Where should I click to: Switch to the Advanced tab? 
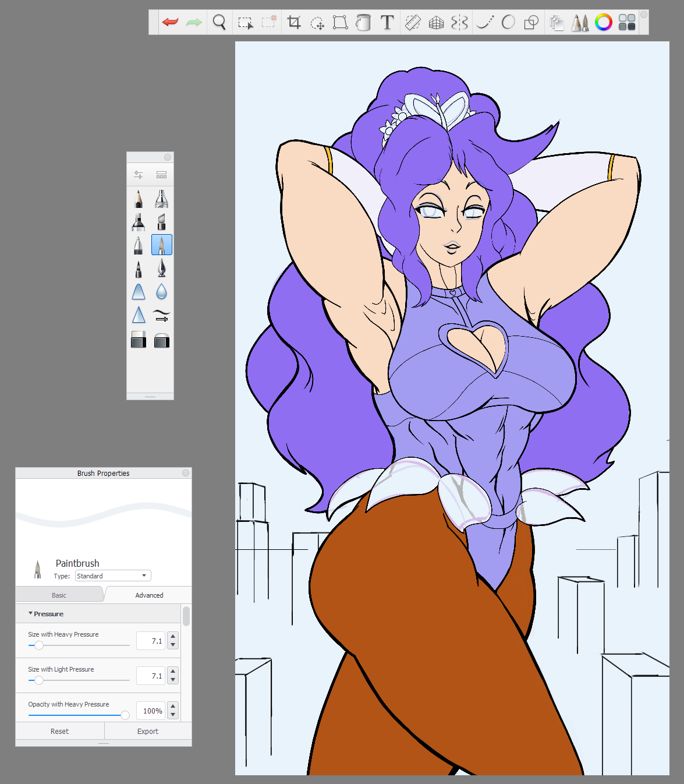click(149, 595)
